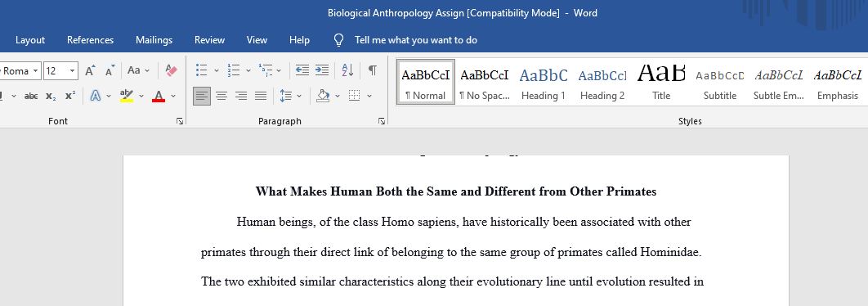
Task: Apply the yellow text highlight color
Action: [x=127, y=96]
